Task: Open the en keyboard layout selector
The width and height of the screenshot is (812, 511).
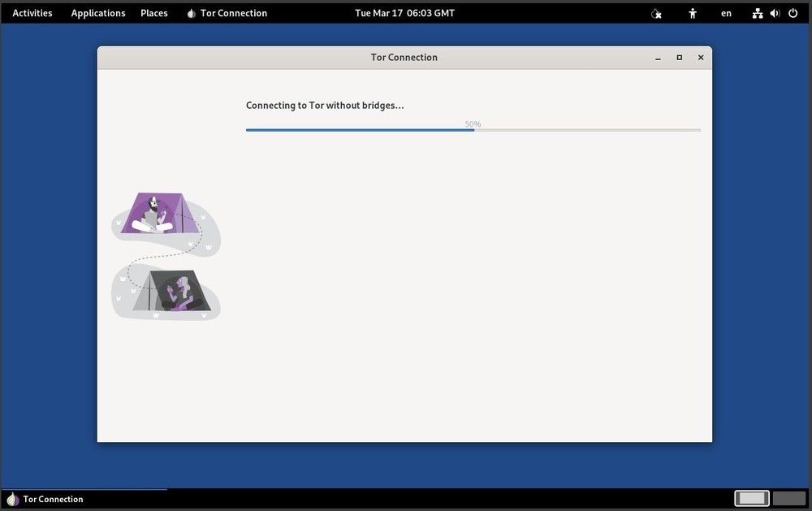Action: pyautogui.click(x=726, y=13)
